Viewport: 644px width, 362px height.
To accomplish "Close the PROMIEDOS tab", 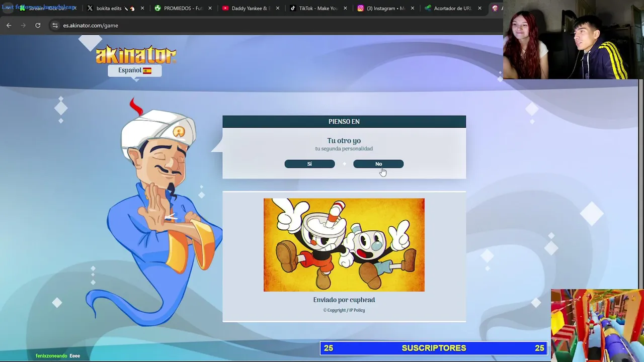I will coord(210,8).
